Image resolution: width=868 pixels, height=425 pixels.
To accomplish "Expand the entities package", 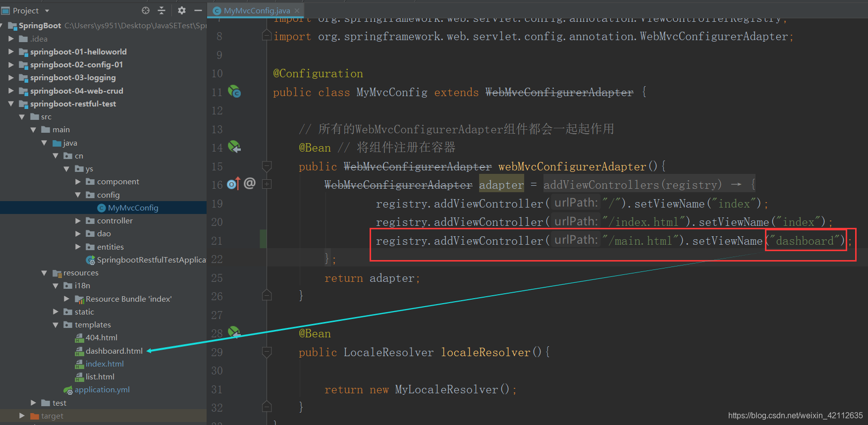I will tap(78, 247).
